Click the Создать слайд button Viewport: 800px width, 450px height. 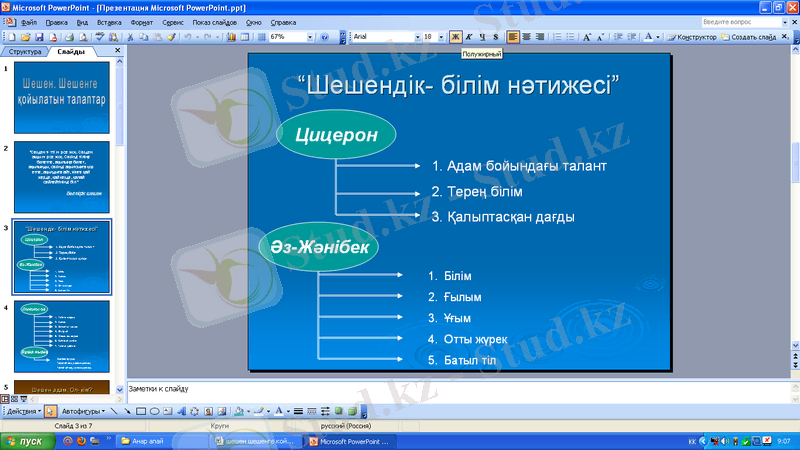[752, 37]
